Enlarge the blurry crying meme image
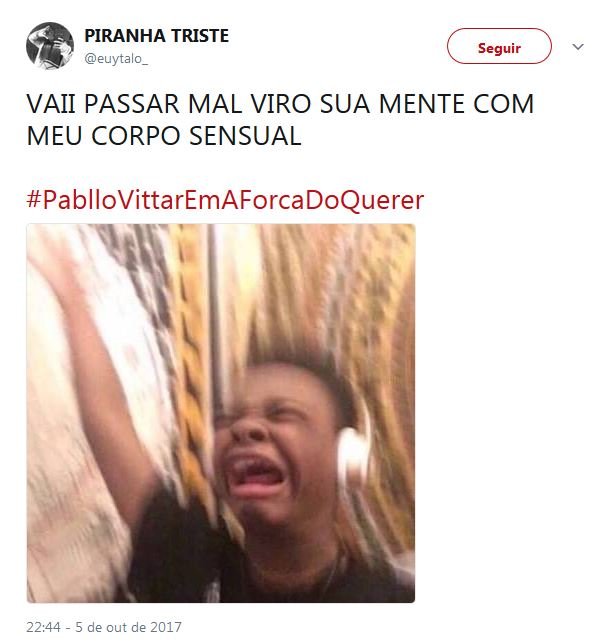 pos(221,413)
